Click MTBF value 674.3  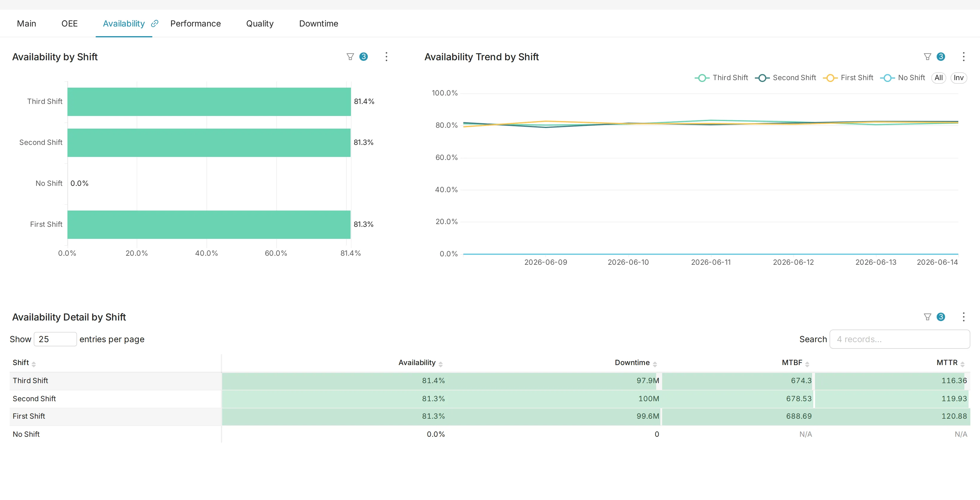[801, 380]
